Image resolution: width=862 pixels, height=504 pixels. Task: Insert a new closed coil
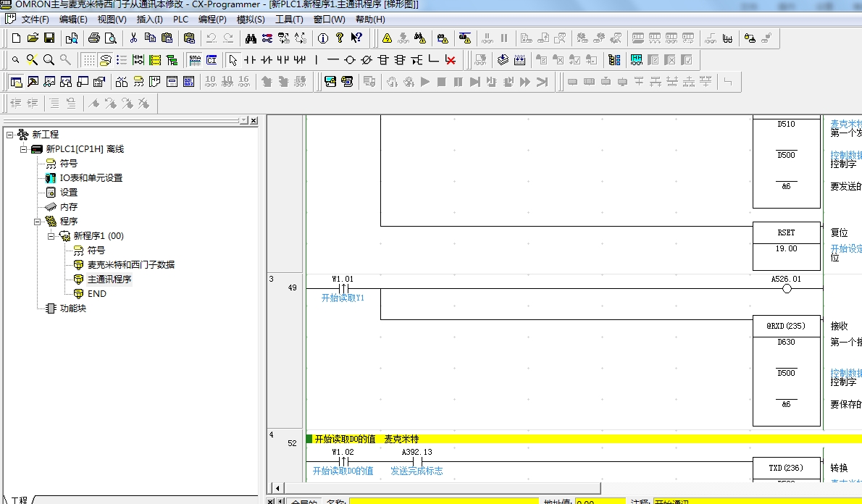(x=366, y=60)
